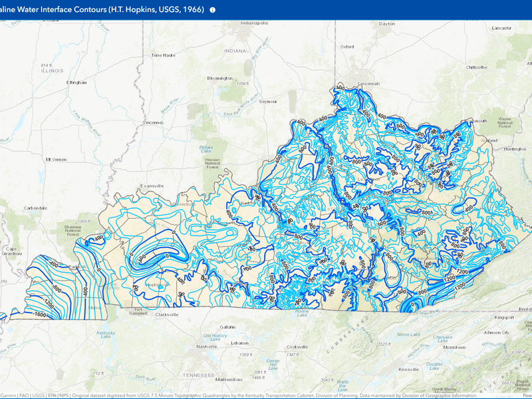Click the Evansville city label
532x399 pixels.
click(x=152, y=186)
